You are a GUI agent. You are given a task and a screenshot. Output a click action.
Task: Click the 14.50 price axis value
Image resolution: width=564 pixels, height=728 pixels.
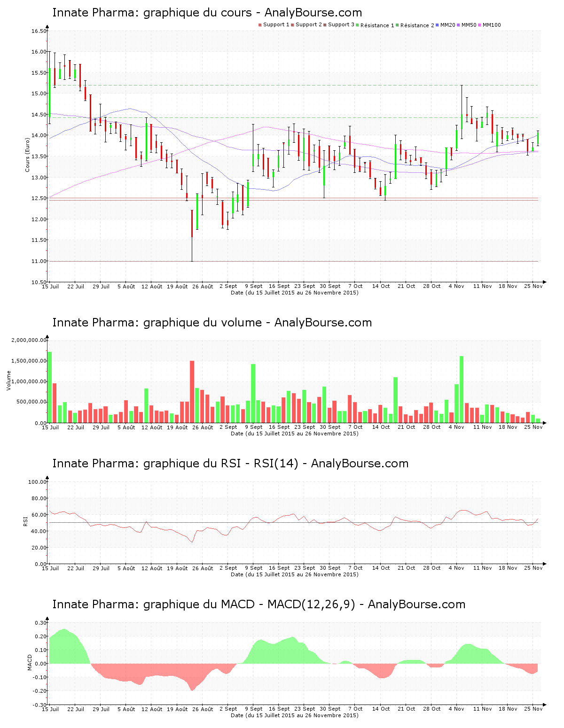coord(39,115)
